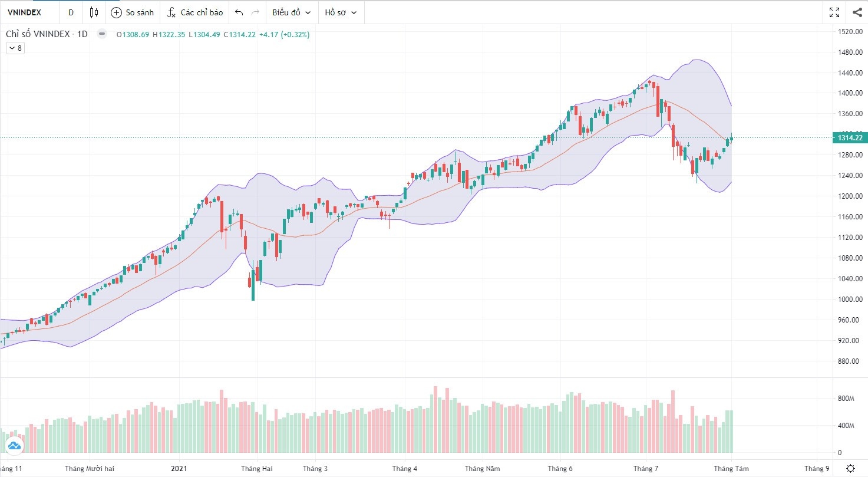Screen dimensions: 868x477
Task: Click the Tháng 7 time axis label
Action: 646,469
